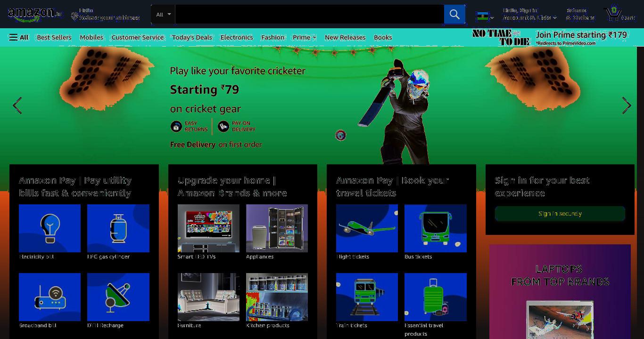
Task: Open Today's Deals in navigation bar
Action: click(x=192, y=37)
